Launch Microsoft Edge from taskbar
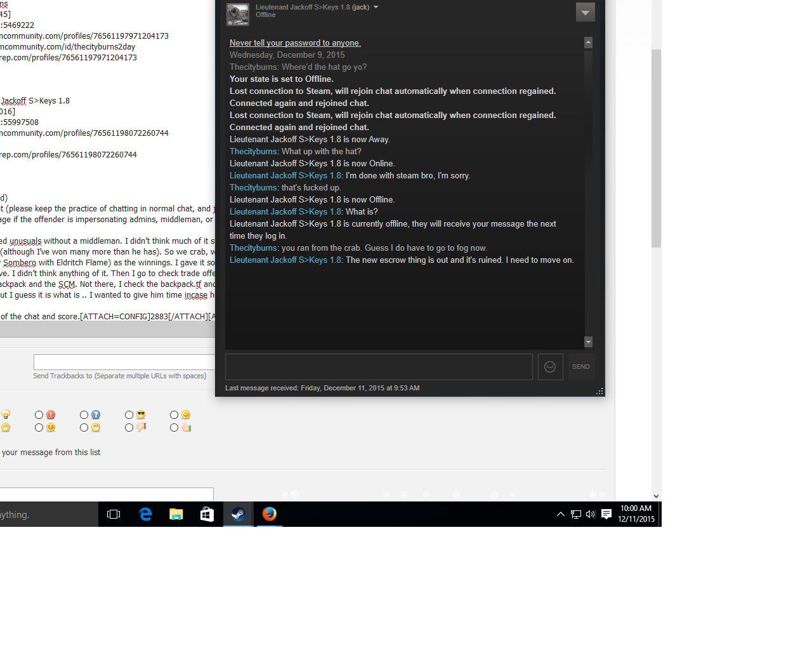 click(x=145, y=514)
